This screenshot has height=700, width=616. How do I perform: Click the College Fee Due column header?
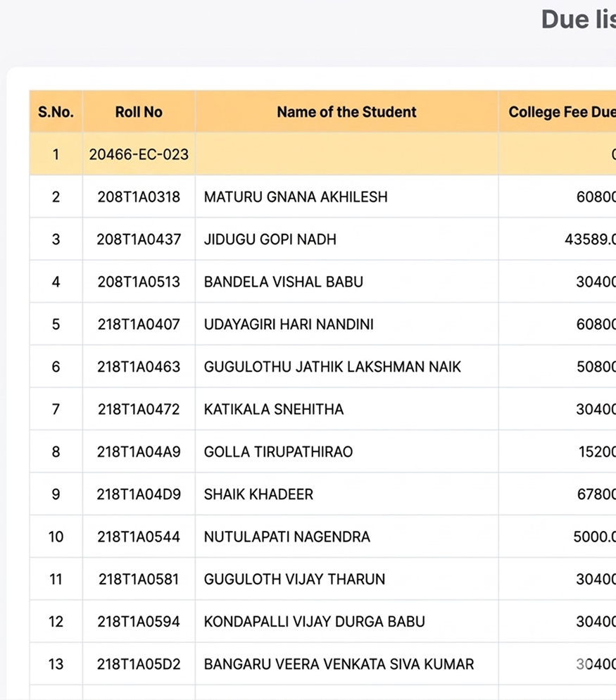coord(560,112)
